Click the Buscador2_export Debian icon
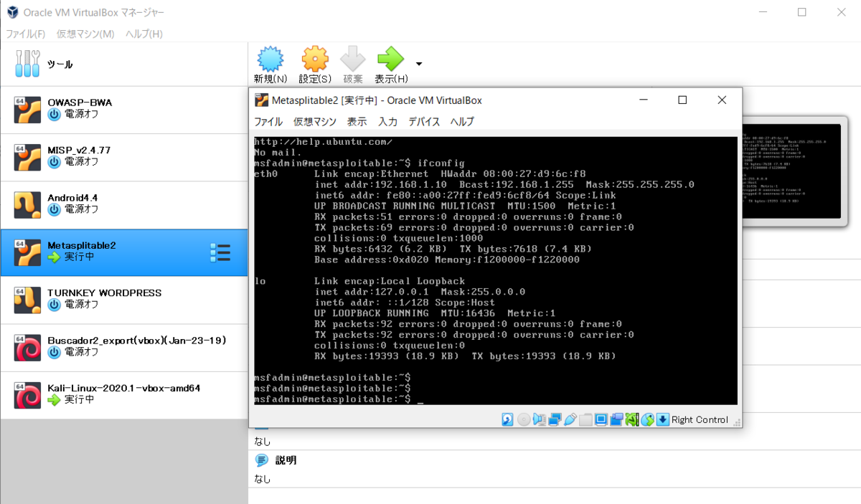The width and height of the screenshot is (861, 504). point(27,348)
